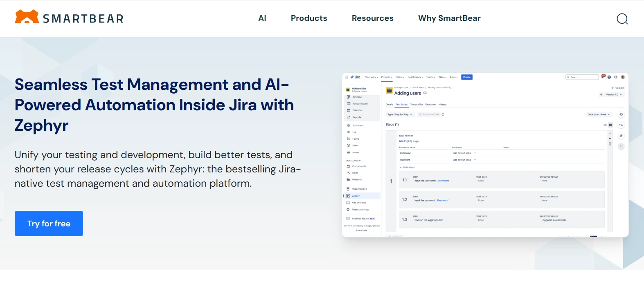Open the Password Use default value dropdown
The image size is (644, 286).
tap(464, 160)
